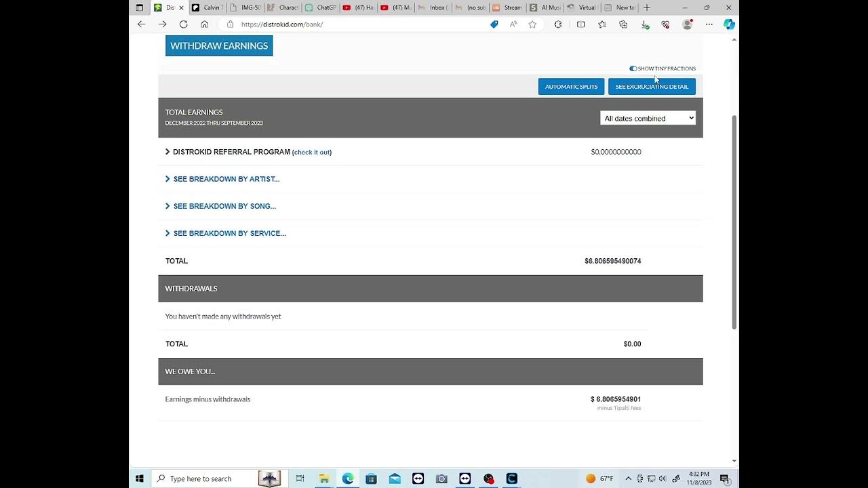Click the Automatic Splits button
This screenshot has height=488, width=868.
[x=571, y=87]
